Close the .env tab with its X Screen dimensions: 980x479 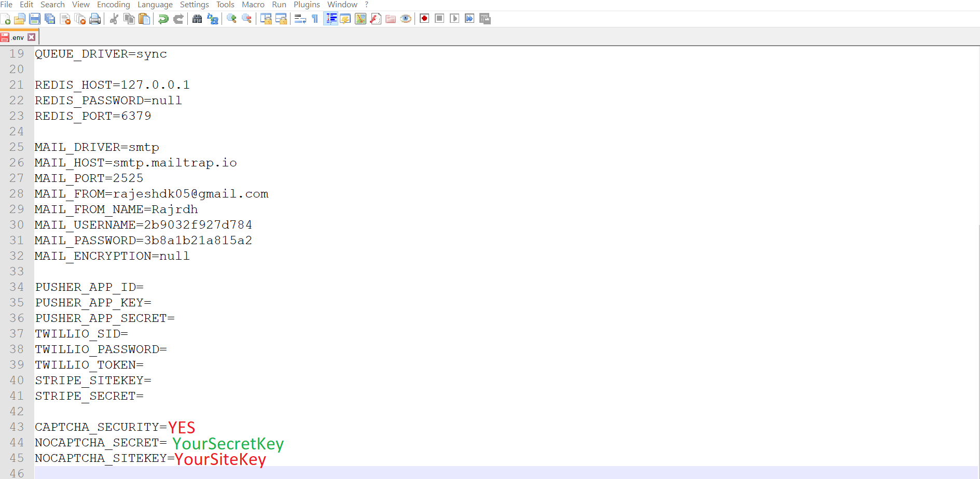[32, 37]
